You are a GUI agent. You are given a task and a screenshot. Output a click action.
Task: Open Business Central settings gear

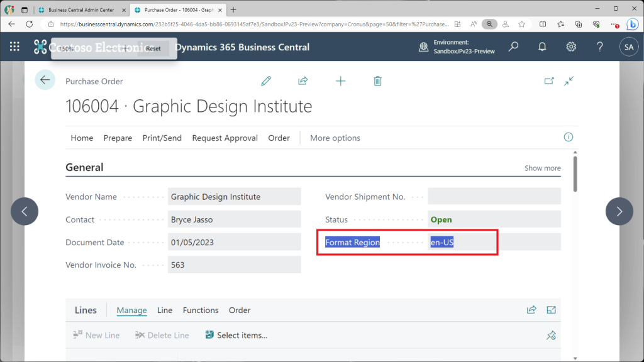(571, 47)
